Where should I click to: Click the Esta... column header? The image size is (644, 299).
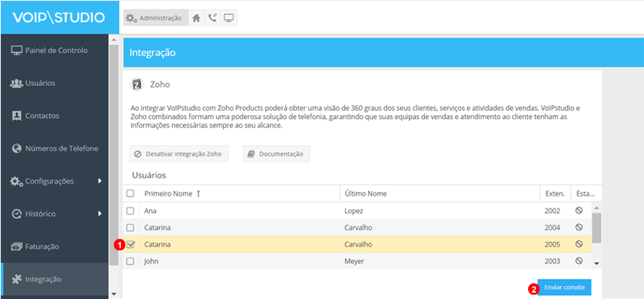[x=586, y=193]
